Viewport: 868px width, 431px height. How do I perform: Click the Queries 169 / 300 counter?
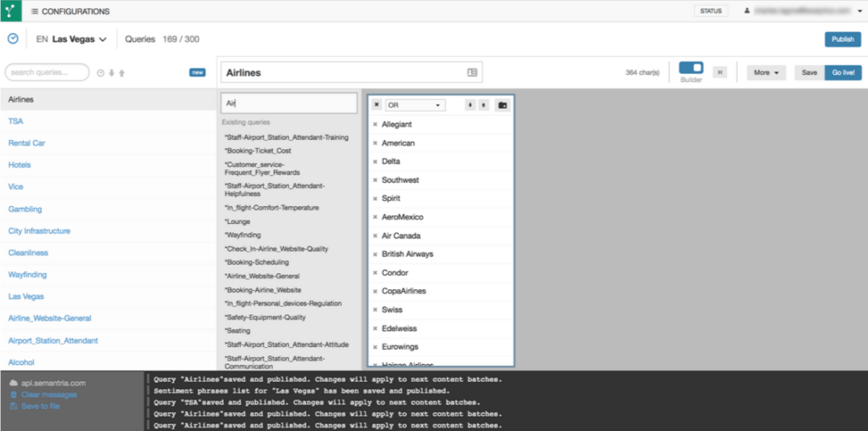(x=162, y=39)
